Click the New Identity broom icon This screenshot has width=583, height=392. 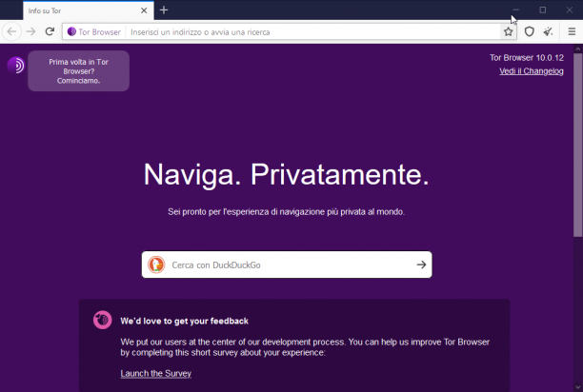pyautogui.click(x=548, y=32)
